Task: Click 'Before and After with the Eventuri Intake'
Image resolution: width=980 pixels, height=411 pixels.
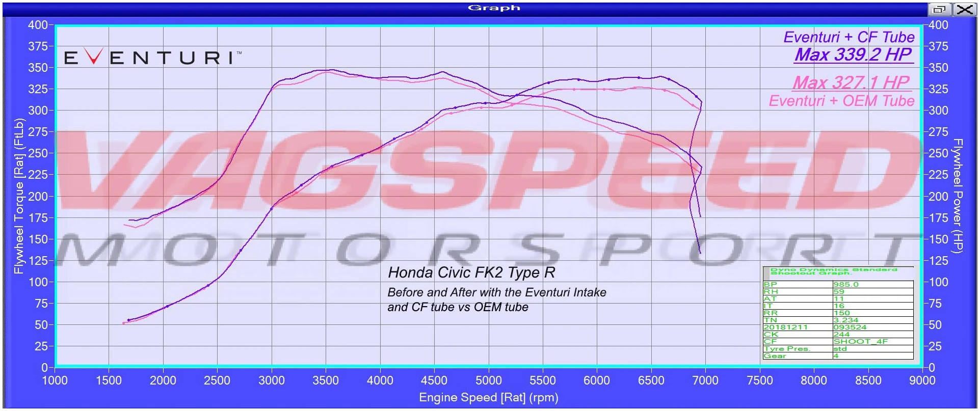Action: [497, 292]
